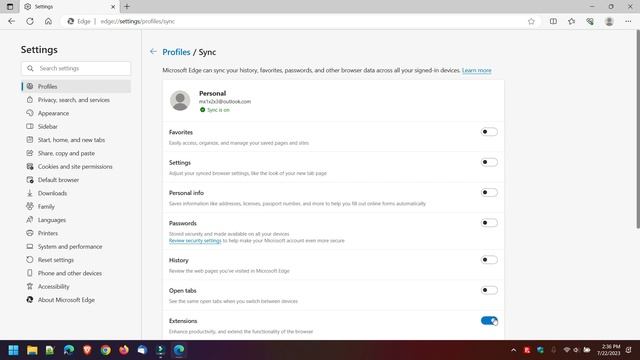Image resolution: width=640 pixels, height=360 pixels.
Task: Open split screen icon in toolbar
Action: point(553,21)
